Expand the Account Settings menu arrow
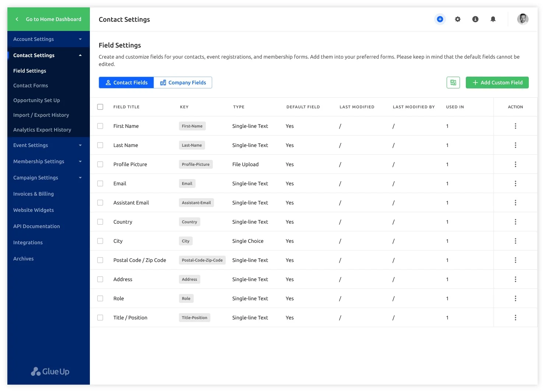The image size is (545, 392). pos(80,39)
